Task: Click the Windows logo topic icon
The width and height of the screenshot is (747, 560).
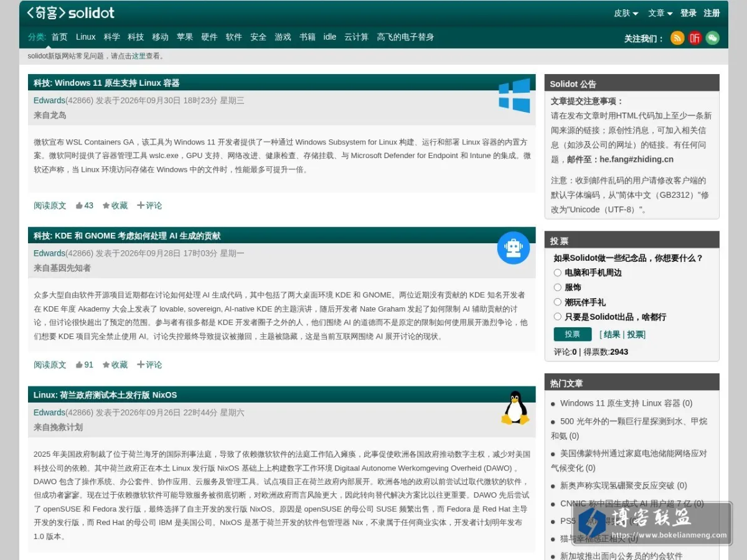Action: (x=514, y=95)
